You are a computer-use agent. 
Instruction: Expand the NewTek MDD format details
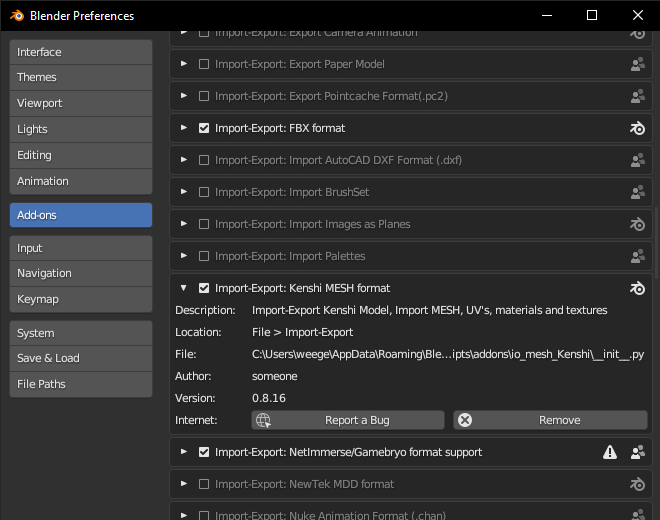pyautogui.click(x=184, y=484)
